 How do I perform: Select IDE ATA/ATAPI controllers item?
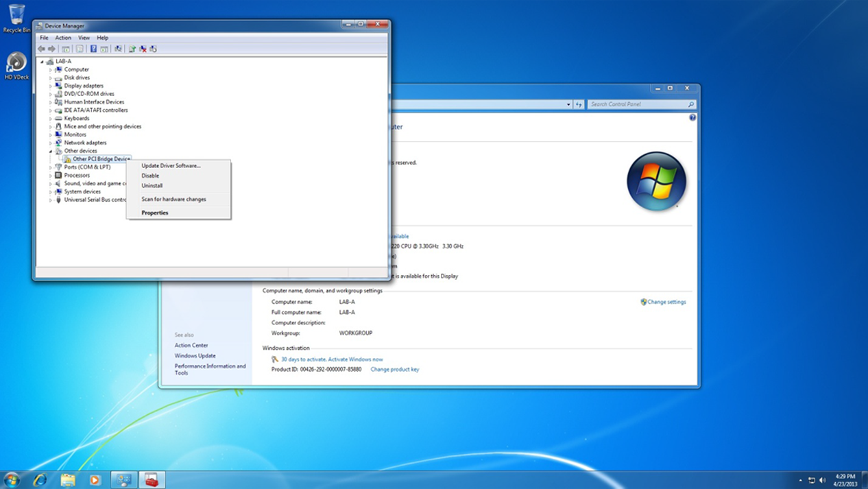point(95,110)
